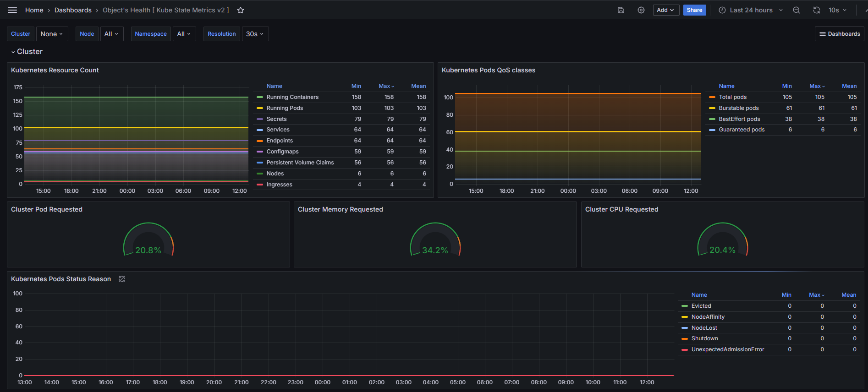Star this dashboard as favorite
The image size is (868, 392).
pyautogui.click(x=241, y=10)
